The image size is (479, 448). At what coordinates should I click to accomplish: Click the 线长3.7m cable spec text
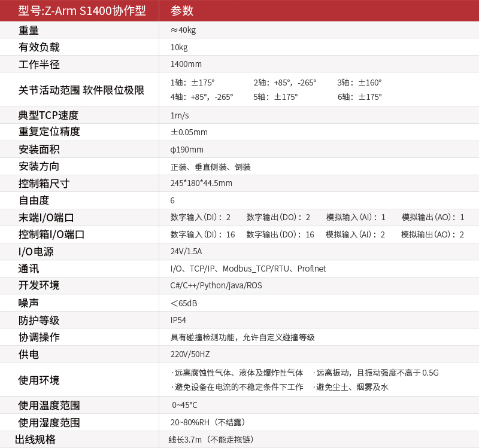[211, 440]
